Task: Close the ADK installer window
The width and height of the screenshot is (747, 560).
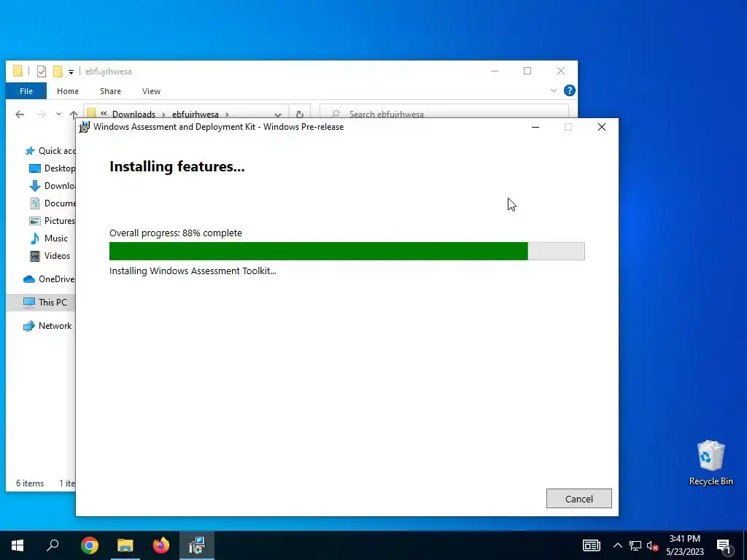Action: point(602,127)
